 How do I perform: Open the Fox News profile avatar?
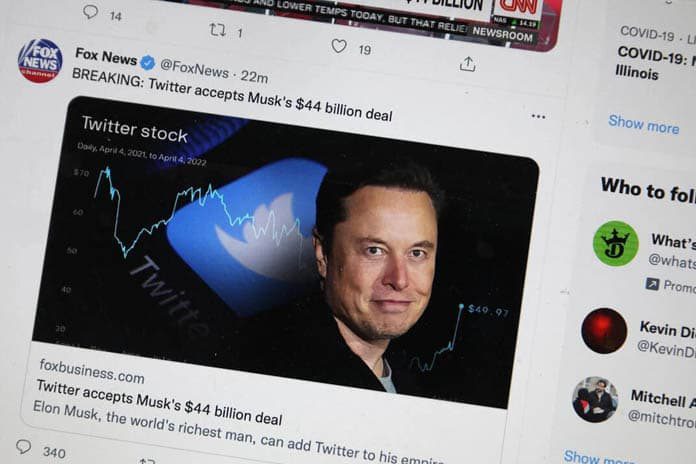coord(40,61)
